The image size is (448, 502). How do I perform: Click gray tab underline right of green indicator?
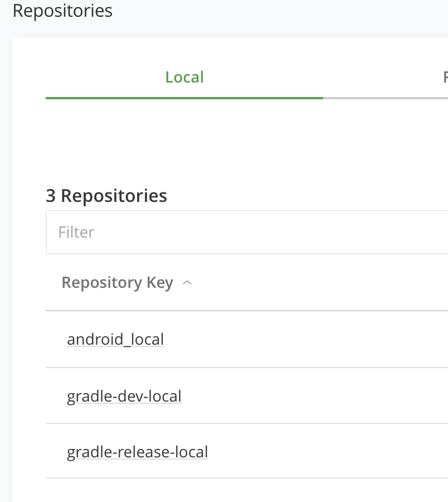(384, 98)
